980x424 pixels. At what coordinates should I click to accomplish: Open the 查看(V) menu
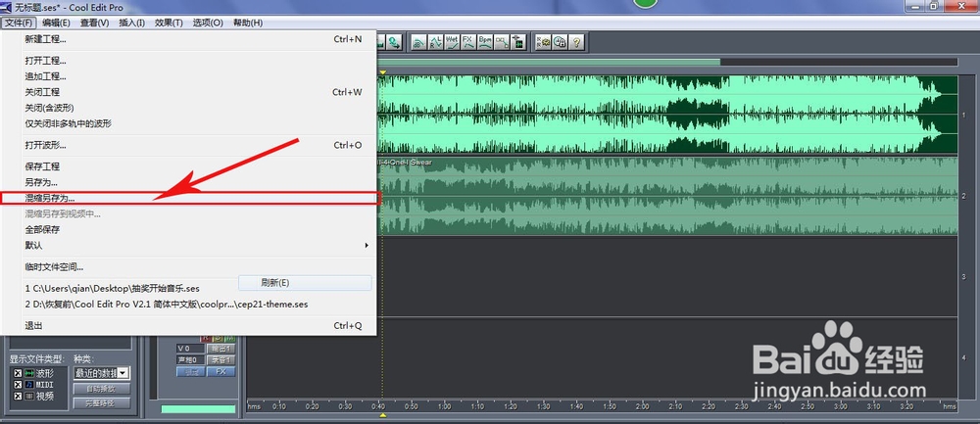tap(94, 24)
